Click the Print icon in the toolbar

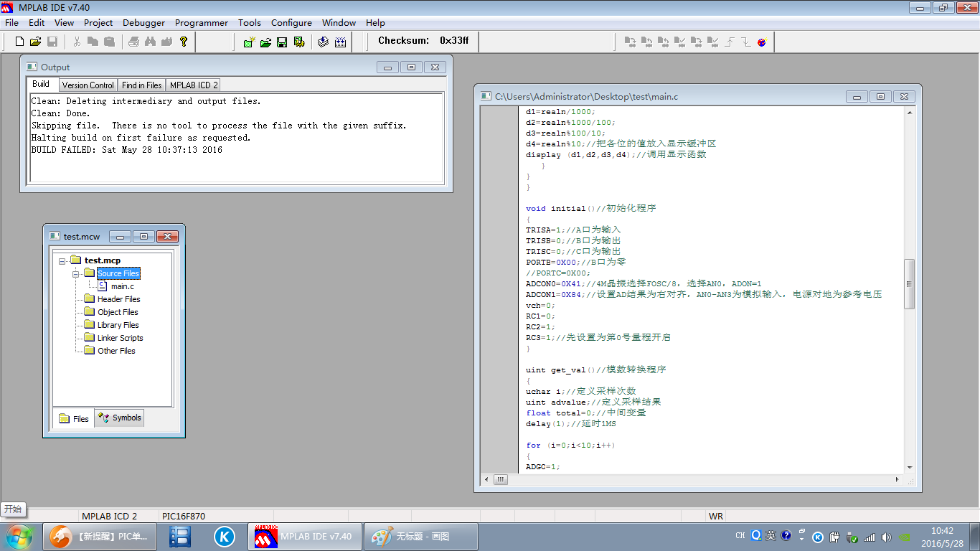click(133, 42)
